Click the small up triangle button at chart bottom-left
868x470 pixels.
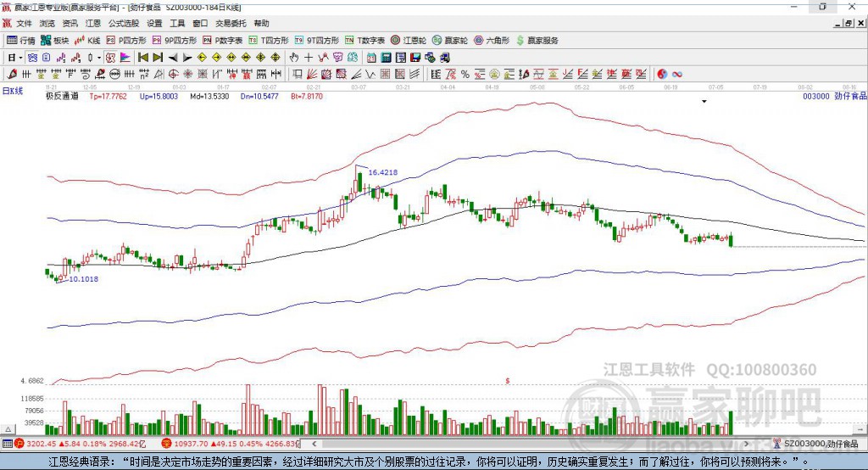[8, 429]
